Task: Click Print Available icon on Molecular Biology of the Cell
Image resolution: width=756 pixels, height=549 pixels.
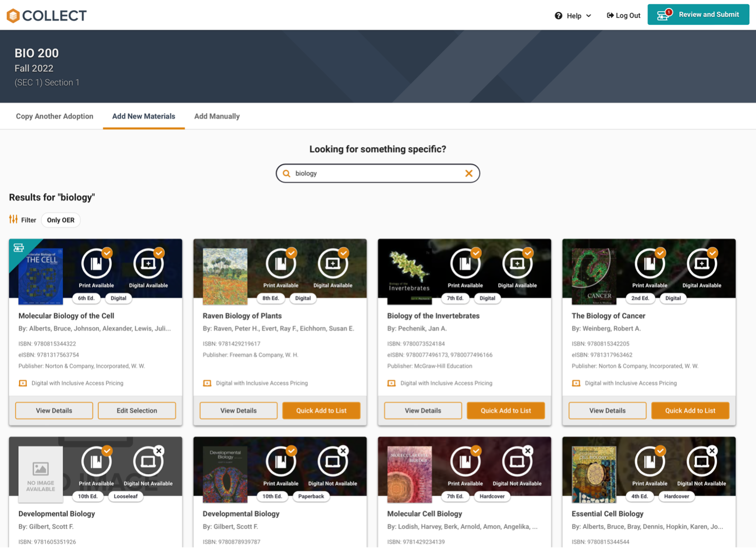Action: [96, 264]
